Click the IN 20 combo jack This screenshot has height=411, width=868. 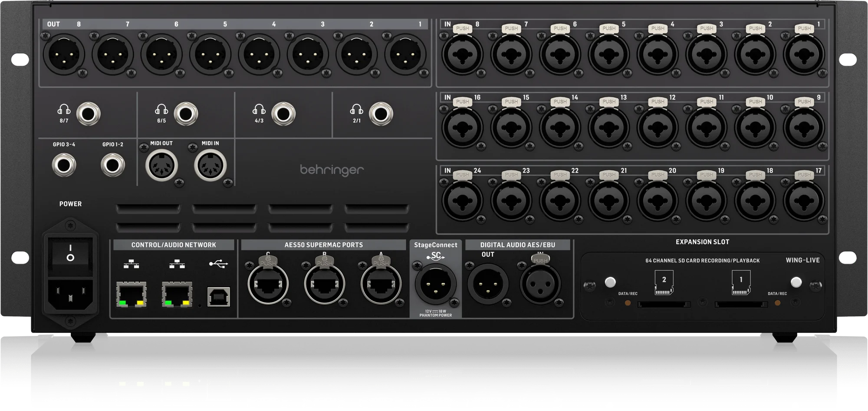click(x=658, y=201)
